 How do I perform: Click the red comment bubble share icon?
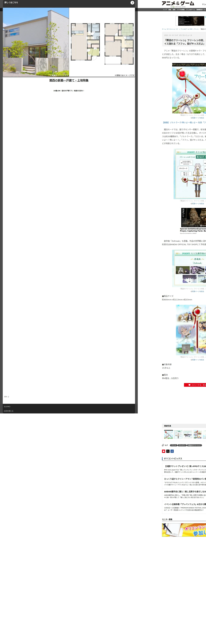pyautogui.click(x=164, y=451)
